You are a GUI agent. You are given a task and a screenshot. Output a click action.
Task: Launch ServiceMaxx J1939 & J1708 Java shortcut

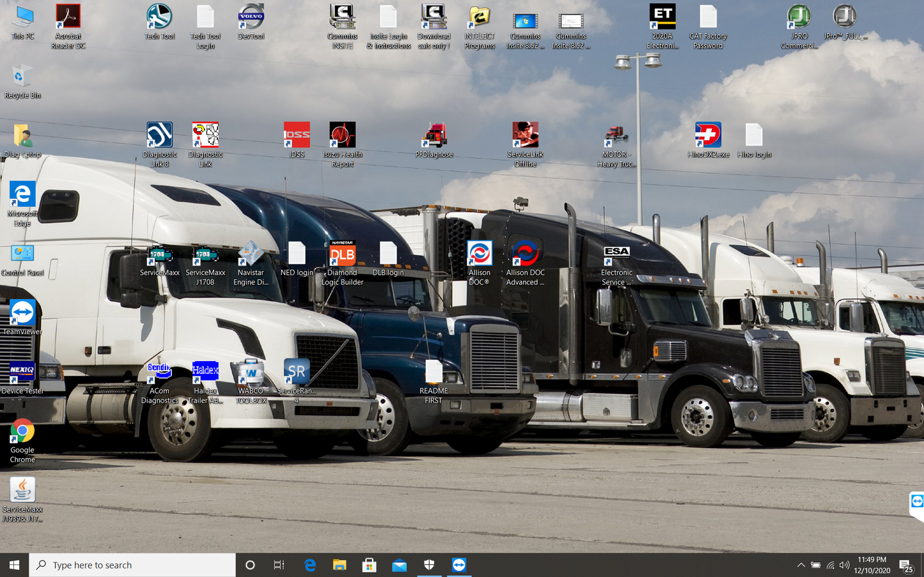(x=22, y=500)
